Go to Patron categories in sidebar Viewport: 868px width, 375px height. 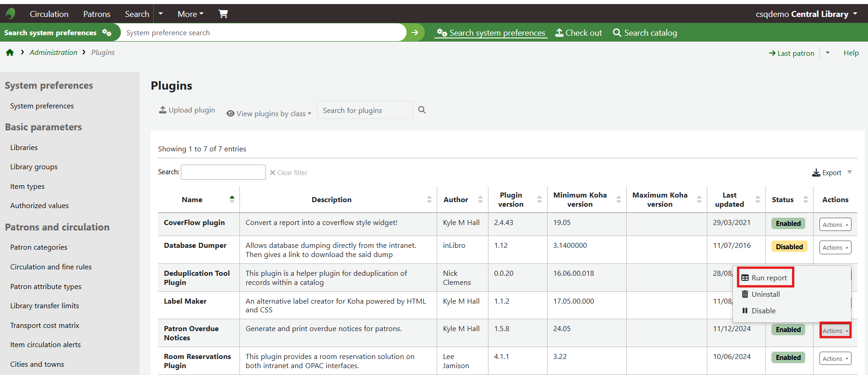[x=39, y=247]
